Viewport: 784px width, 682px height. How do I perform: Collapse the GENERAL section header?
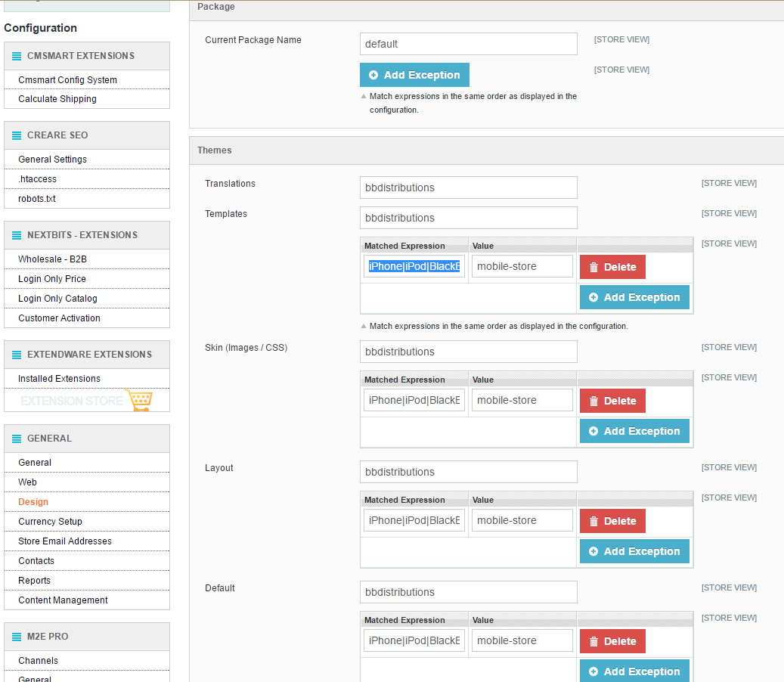[87, 439]
